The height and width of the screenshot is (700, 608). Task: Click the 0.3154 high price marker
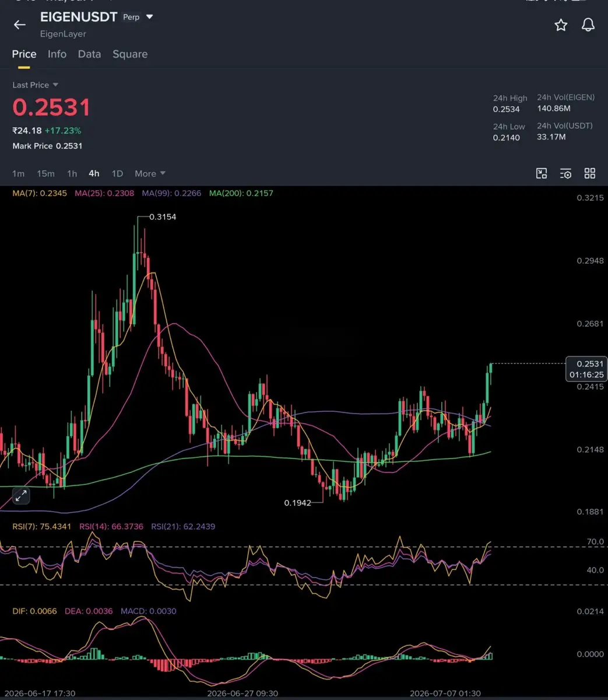(163, 217)
